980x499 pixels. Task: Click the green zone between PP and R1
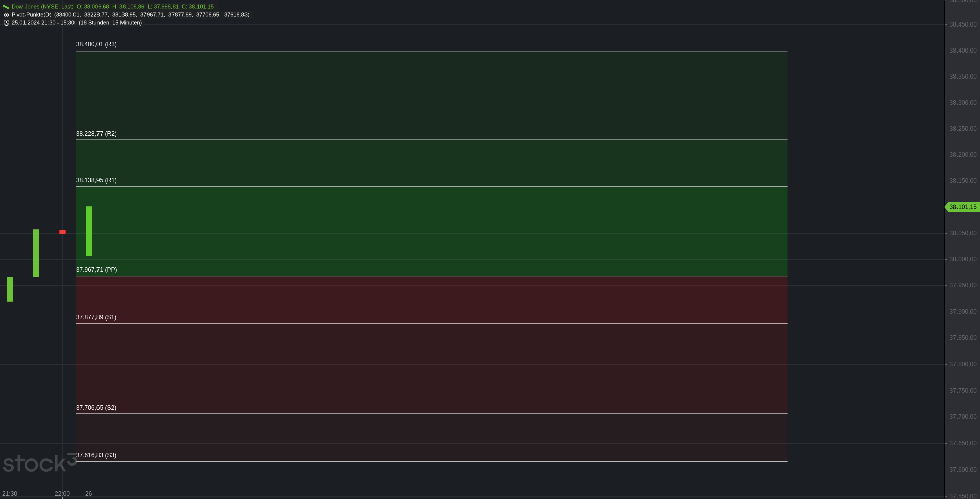[431, 232]
